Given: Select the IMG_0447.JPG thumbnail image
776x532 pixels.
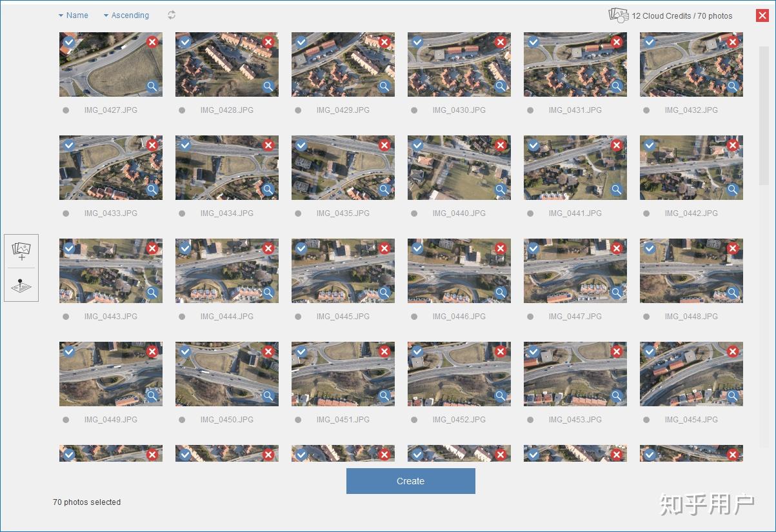Looking at the screenshot, I should (574, 271).
